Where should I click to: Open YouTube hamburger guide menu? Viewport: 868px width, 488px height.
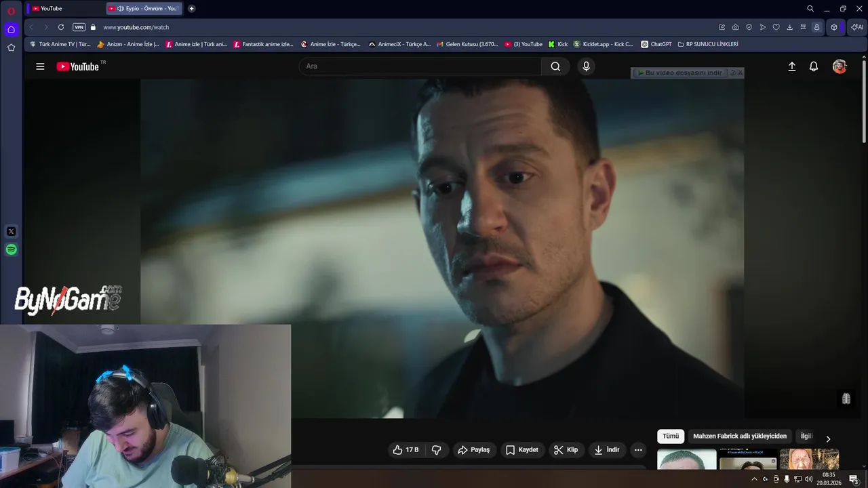(x=40, y=66)
